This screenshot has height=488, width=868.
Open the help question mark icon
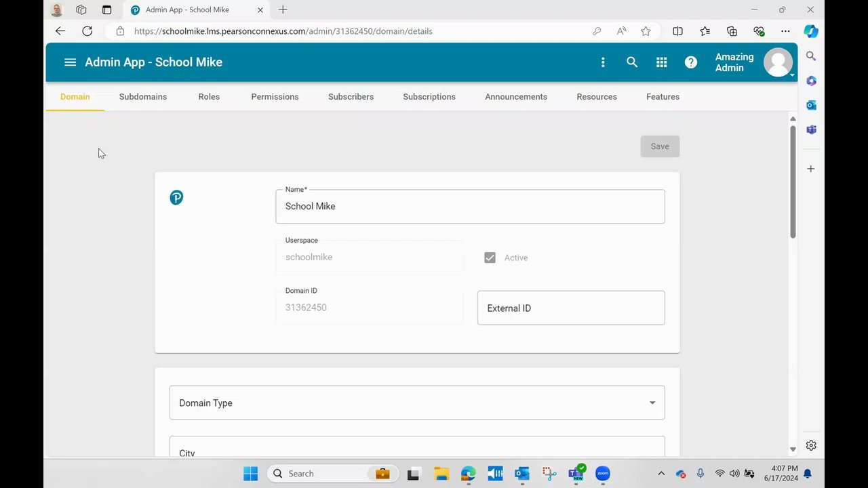(691, 62)
